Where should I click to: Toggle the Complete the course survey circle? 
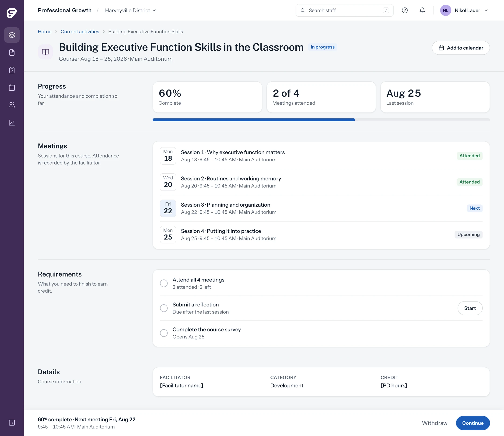coord(164,333)
